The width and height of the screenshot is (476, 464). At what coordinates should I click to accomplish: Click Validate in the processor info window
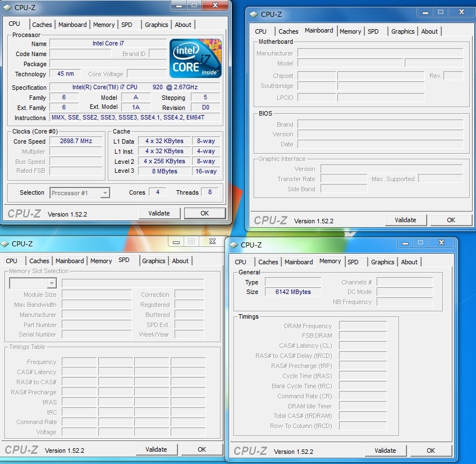159,213
